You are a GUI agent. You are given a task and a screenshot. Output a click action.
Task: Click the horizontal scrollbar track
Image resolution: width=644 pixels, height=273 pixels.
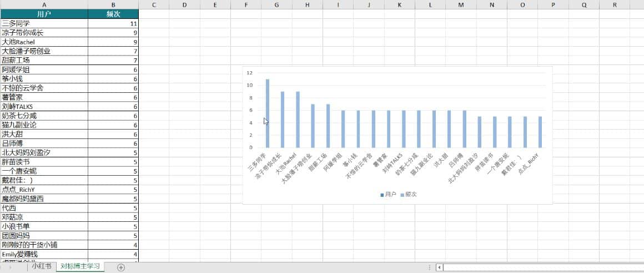[539, 267]
